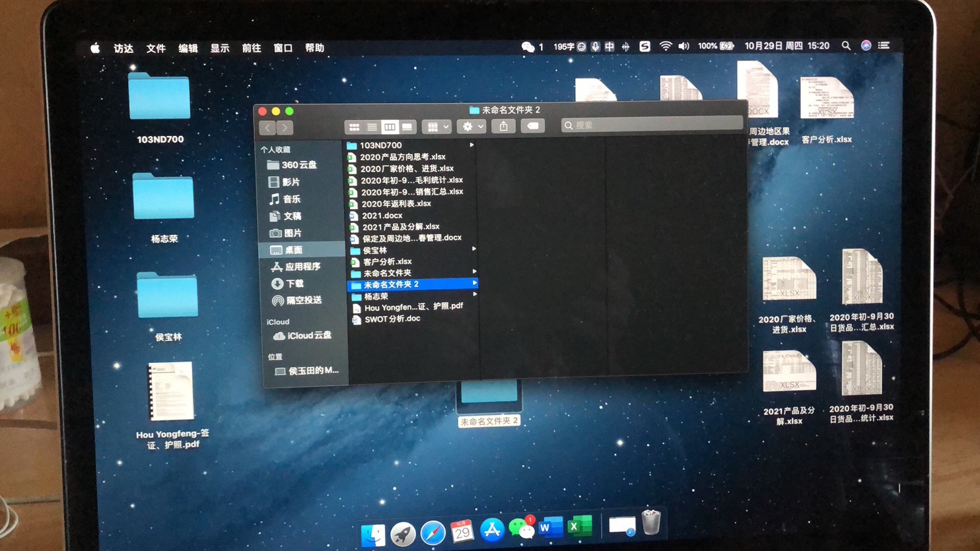Open the 文件 menu

[x=156, y=48]
